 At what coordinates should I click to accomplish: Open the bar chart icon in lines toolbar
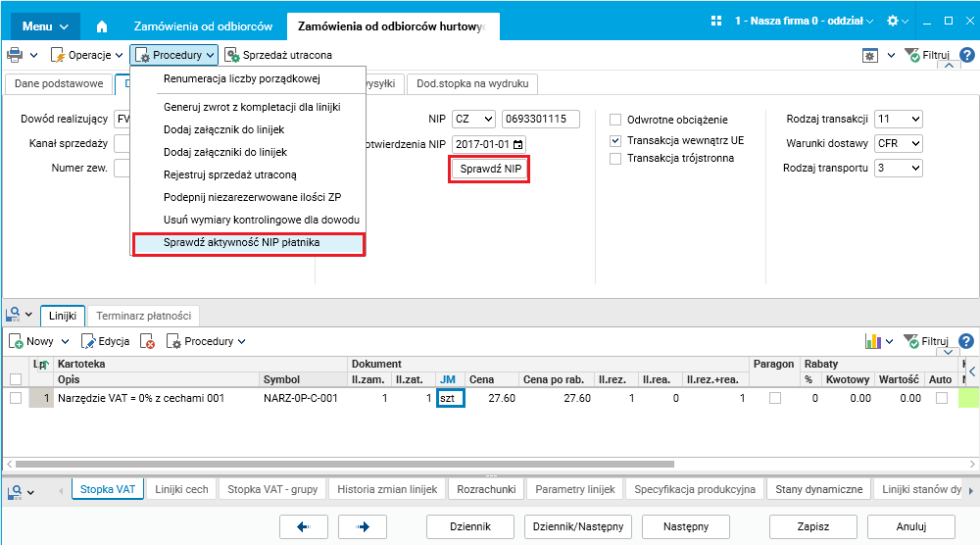874,341
